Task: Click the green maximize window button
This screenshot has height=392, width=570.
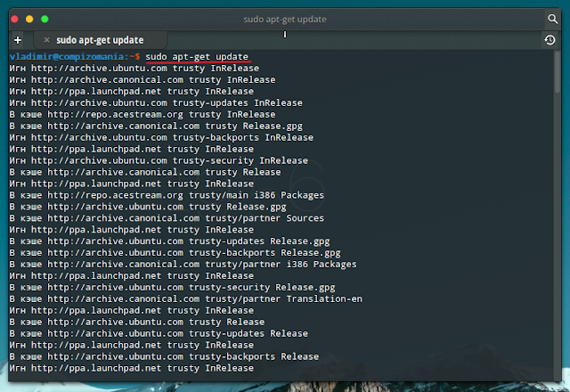Action: [45, 19]
